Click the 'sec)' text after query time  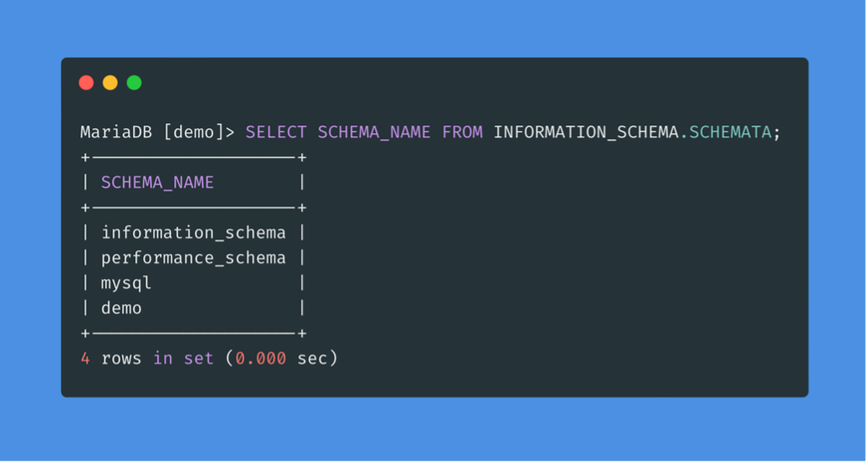(317, 358)
